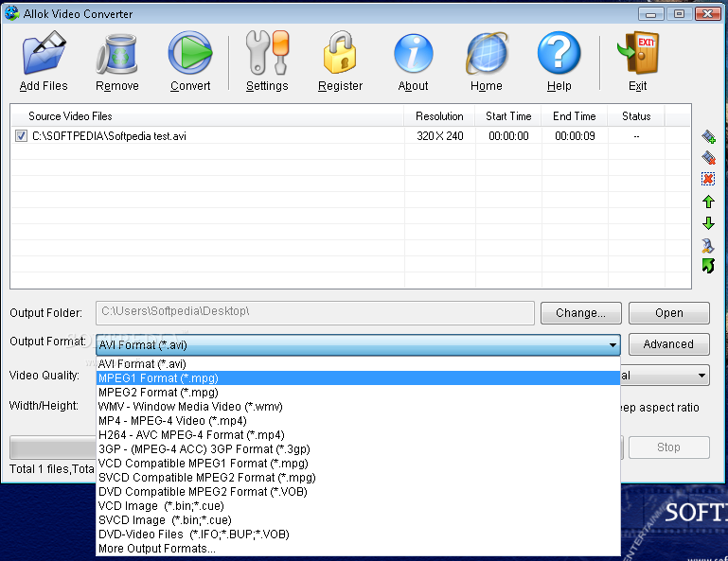Pick SVCD Compatible MPEG2 Format (*.mpg)
Image resolution: width=728 pixels, height=561 pixels.
[x=358, y=478]
